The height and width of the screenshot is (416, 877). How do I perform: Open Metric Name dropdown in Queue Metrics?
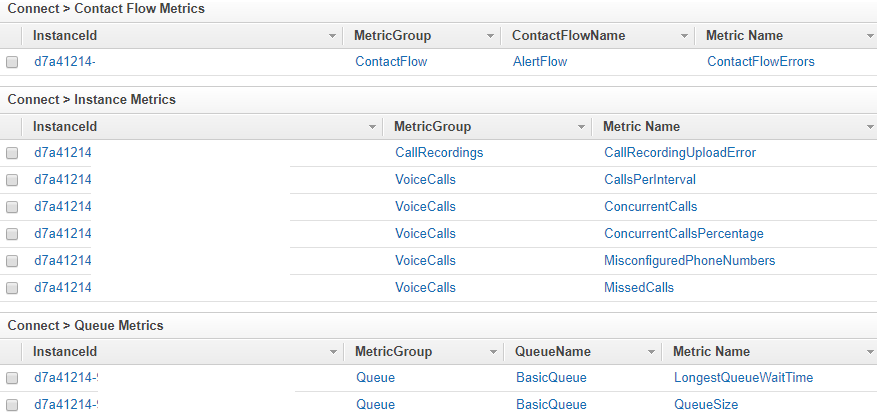870,352
